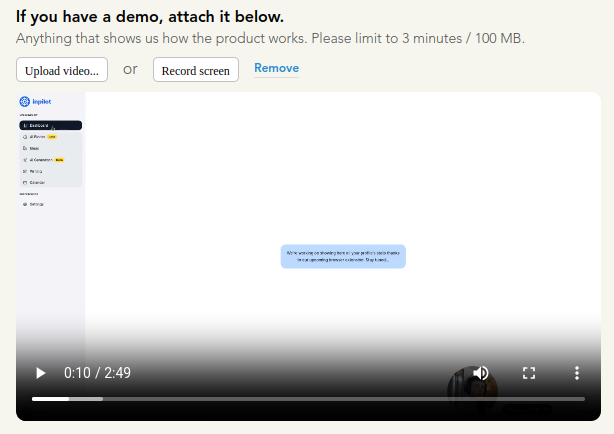This screenshot has height=434, width=614.
Task: Click the "Record screen" button
Action: pos(196,70)
